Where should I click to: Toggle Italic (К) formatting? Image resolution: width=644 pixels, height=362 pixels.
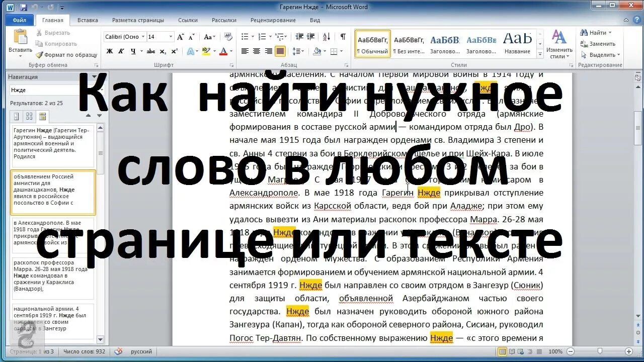121,51
